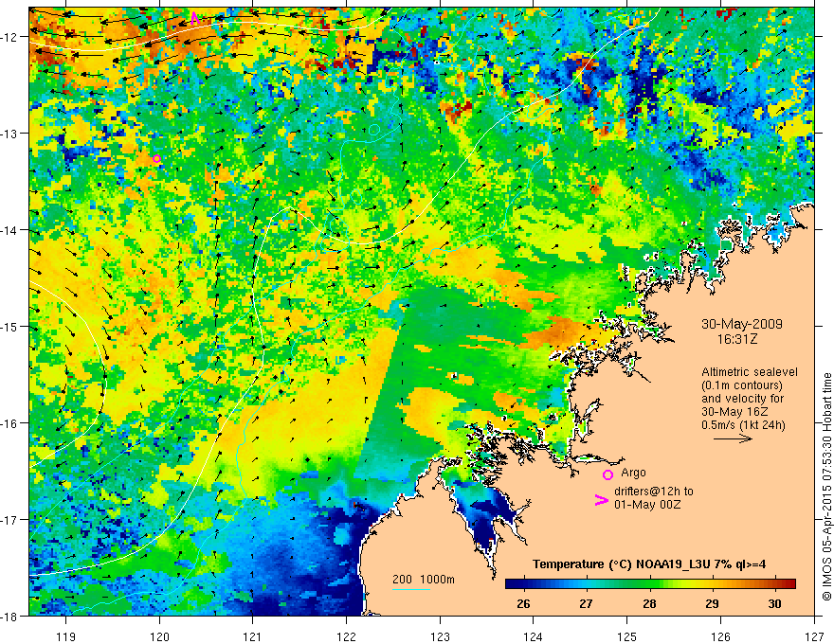Click longitude axis label '124'
Image resolution: width=834 pixels, height=644 pixels.
tap(533, 636)
